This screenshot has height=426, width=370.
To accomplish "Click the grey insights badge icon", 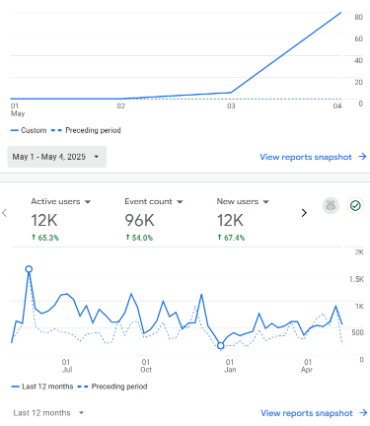I will (331, 206).
